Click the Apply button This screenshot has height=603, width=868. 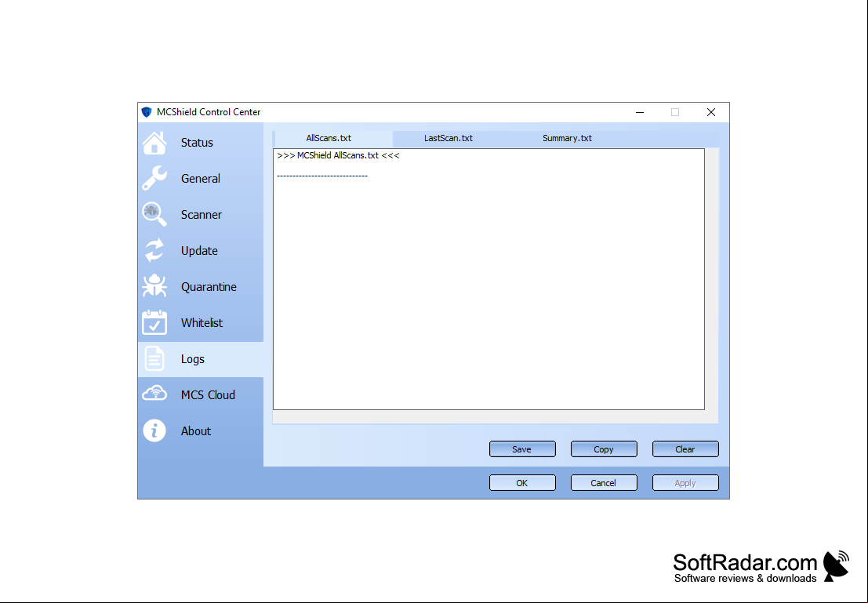click(685, 483)
